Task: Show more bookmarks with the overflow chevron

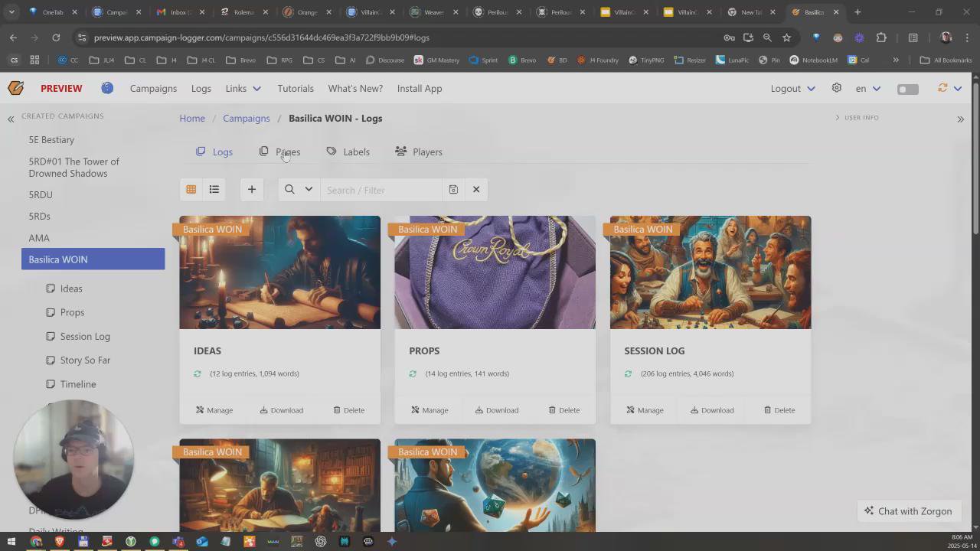Action: click(x=895, y=60)
